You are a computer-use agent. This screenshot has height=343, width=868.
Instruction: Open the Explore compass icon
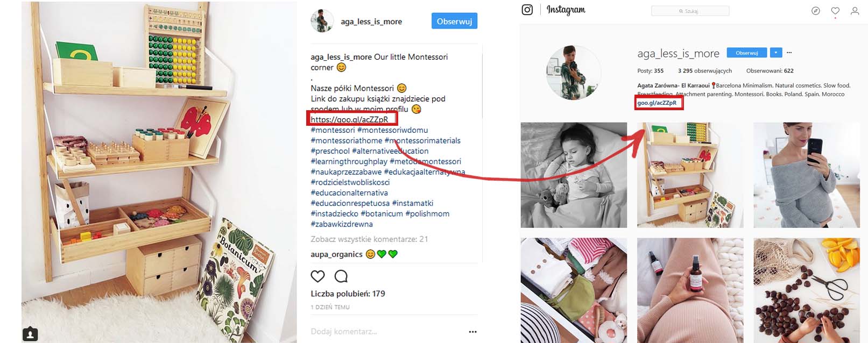pyautogui.click(x=816, y=11)
